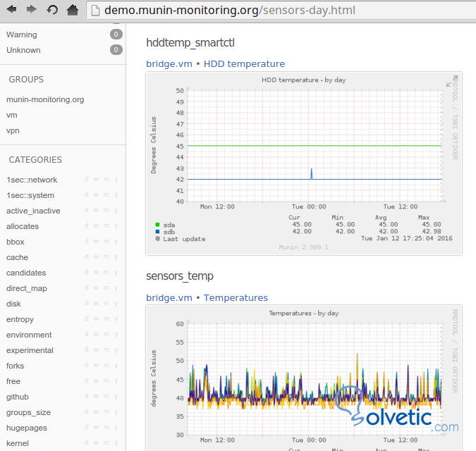Open the free category
Viewport: 476px width, 451px height.
point(13,381)
